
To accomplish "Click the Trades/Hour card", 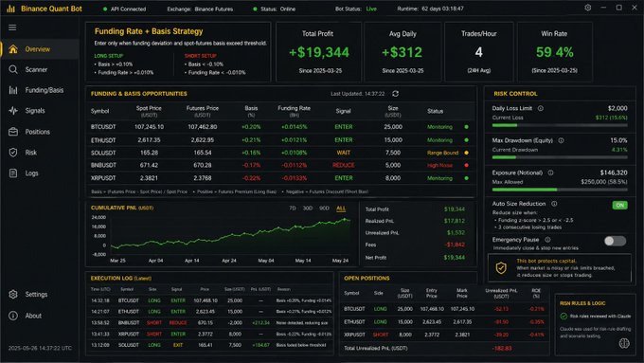I will [x=479, y=52].
